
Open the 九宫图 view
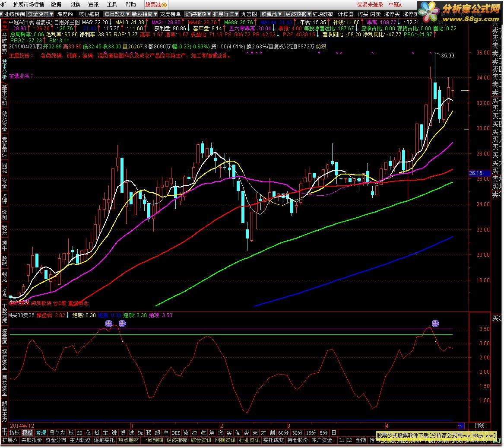point(249,14)
